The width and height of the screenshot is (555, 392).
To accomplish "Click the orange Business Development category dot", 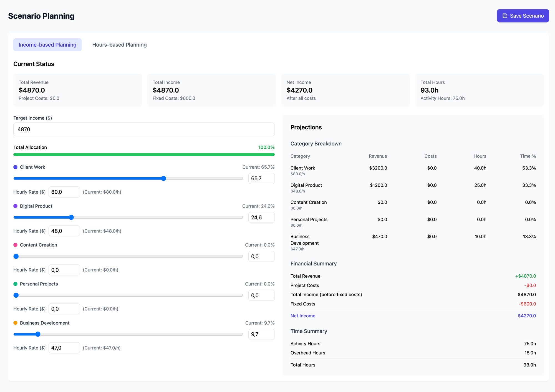I will point(16,323).
